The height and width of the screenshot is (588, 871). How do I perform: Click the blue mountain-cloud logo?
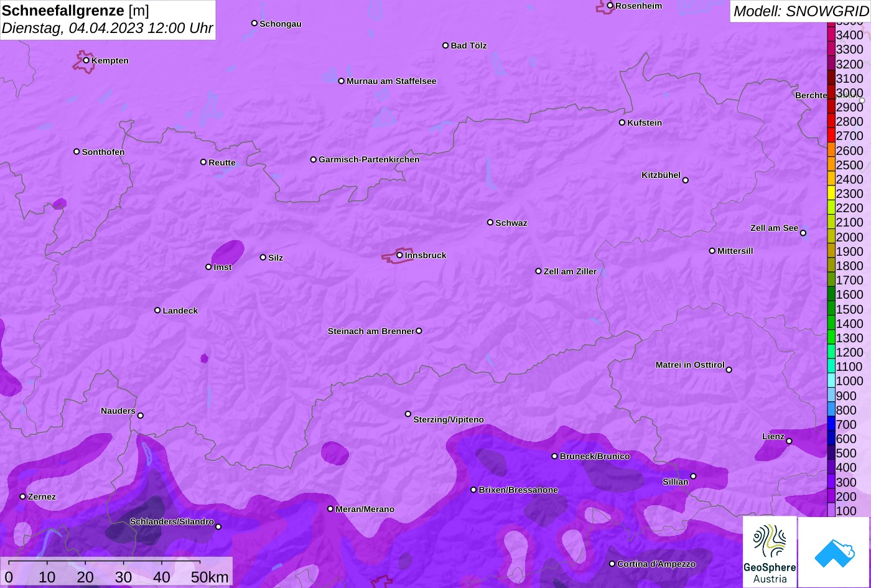[834, 553]
